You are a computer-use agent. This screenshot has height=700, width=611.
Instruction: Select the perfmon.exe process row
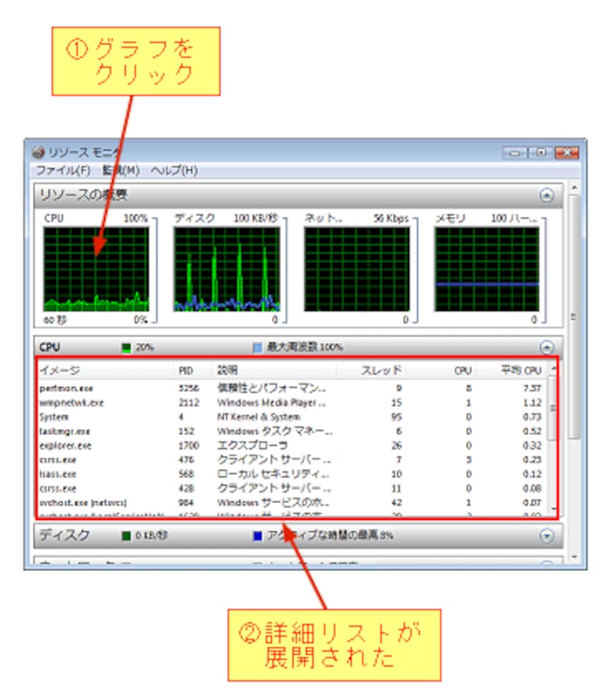coord(293,389)
